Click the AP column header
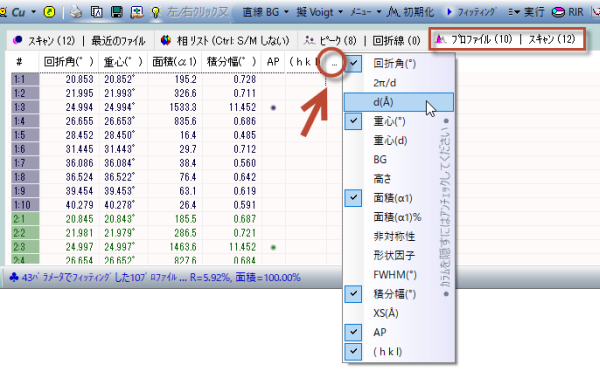The height and width of the screenshot is (371, 600). click(273, 62)
